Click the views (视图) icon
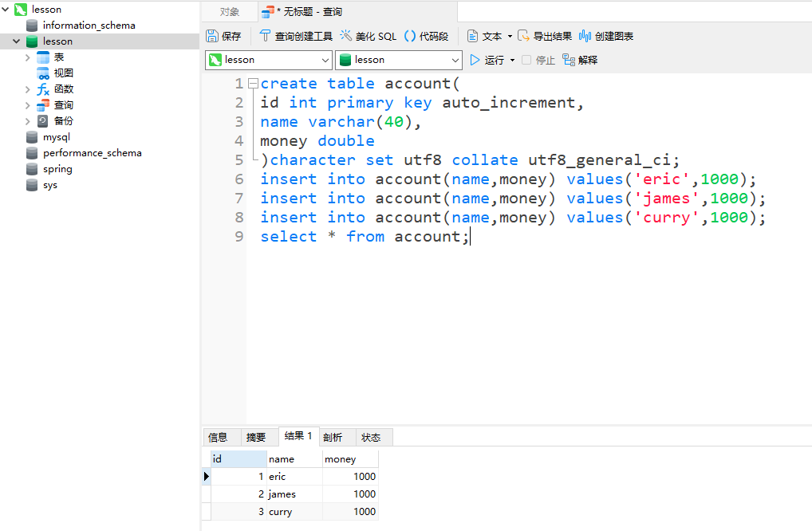The image size is (812, 531). click(43, 73)
